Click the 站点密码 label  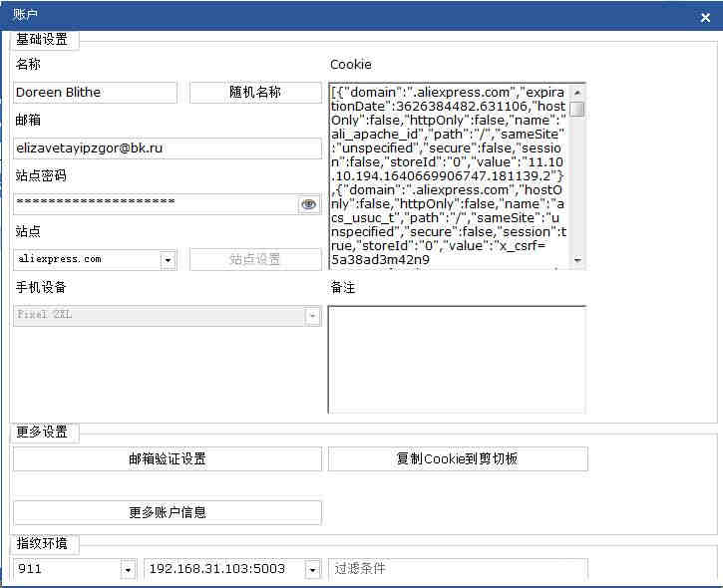coord(41,175)
